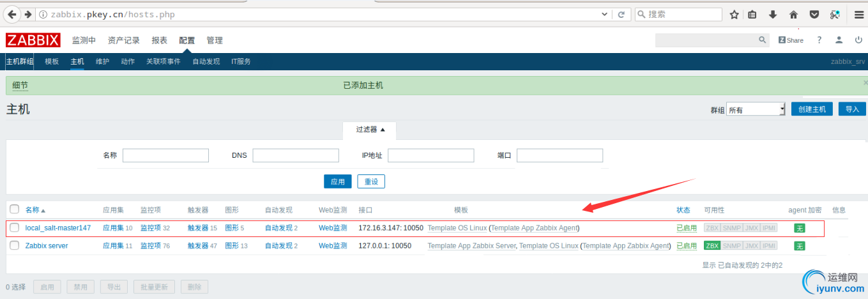
Task: Sort hosts by the 状态 column header
Action: 683,210
